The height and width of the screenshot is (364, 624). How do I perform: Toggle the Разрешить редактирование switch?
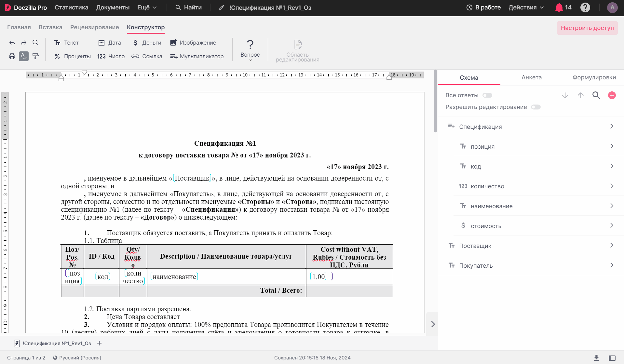[536, 107]
